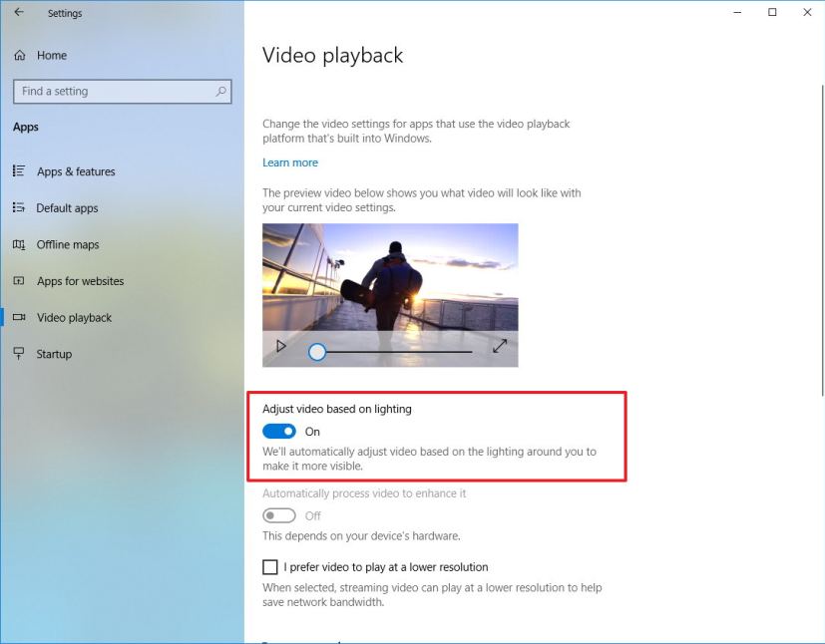Play the preview video

tap(280, 346)
